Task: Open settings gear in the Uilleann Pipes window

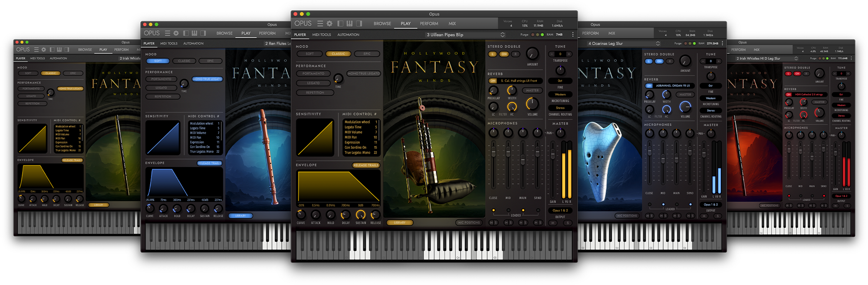Action: (x=329, y=23)
